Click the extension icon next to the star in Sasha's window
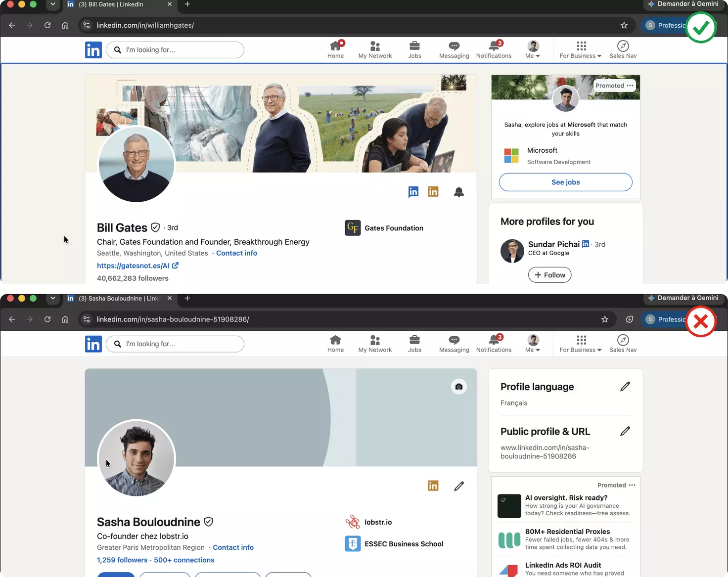728x577 pixels. pyautogui.click(x=630, y=319)
